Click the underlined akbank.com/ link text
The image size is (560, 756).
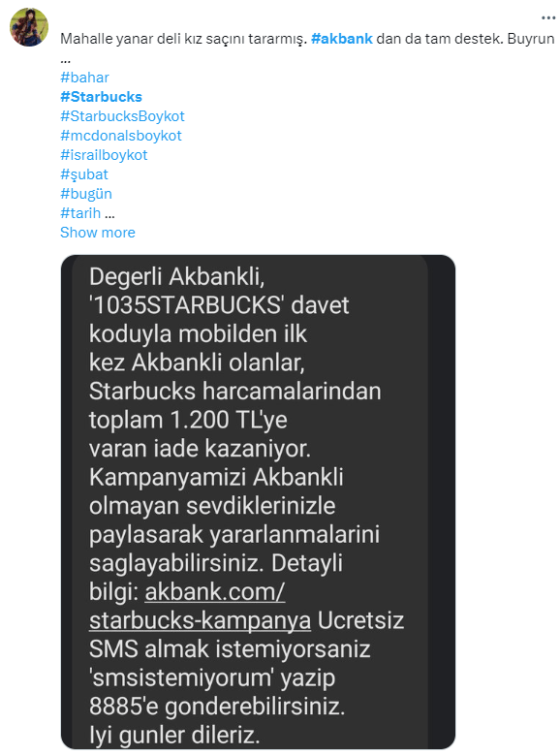215,591
